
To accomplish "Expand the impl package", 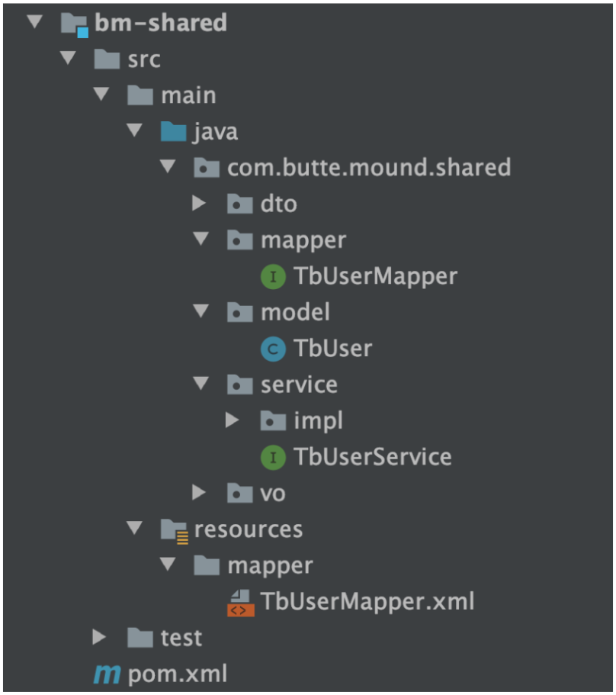I will click(x=233, y=420).
